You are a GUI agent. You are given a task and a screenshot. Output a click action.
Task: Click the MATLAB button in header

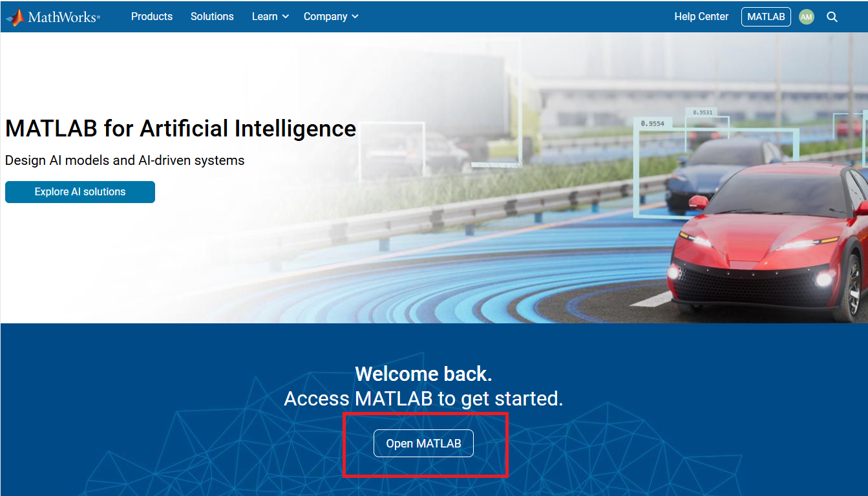[x=766, y=17]
